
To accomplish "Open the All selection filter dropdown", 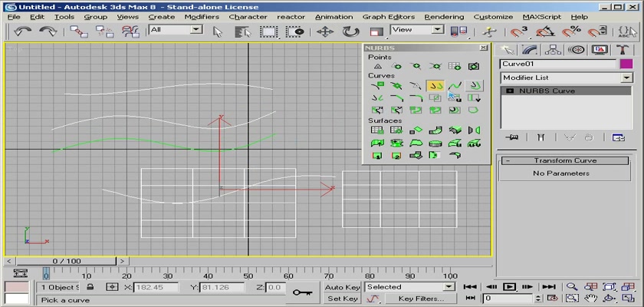I will 176,30.
